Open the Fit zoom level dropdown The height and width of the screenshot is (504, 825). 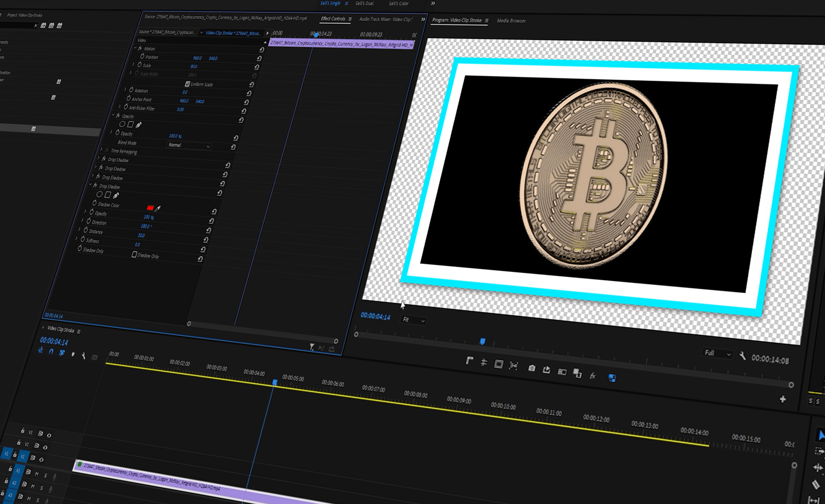pyautogui.click(x=413, y=320)
